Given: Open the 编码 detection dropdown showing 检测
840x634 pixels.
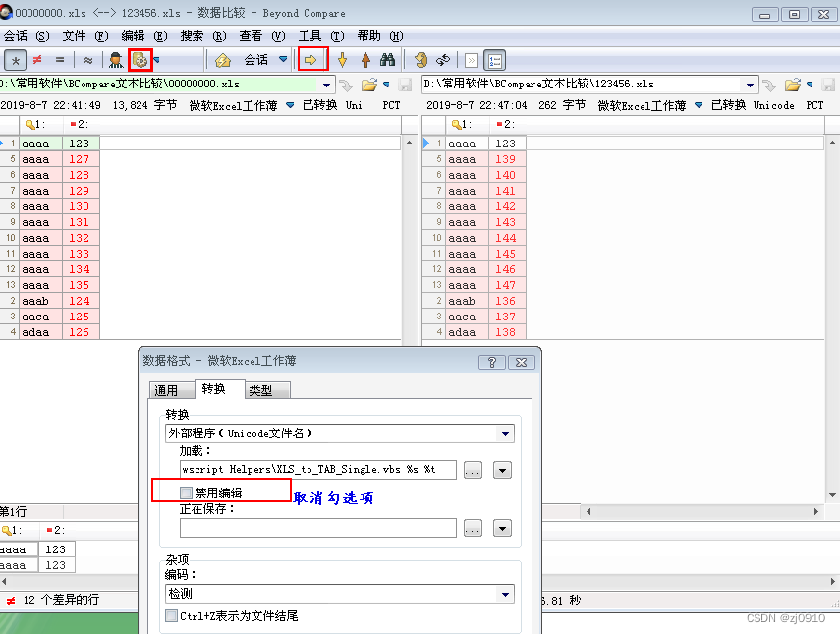Looking at the screenshot, I should [x=505, y=592].
